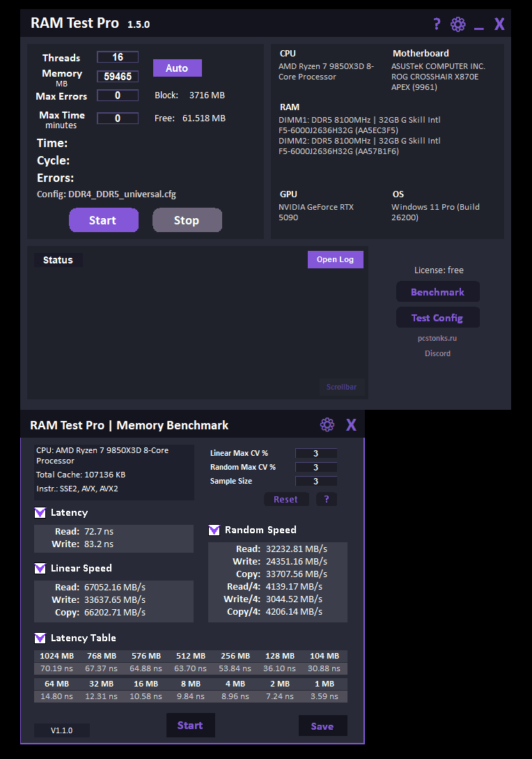Image resolution: width=532 pixels, height=759 pixels.
Task: Save the benchmark results
Action: click(322, 726)
